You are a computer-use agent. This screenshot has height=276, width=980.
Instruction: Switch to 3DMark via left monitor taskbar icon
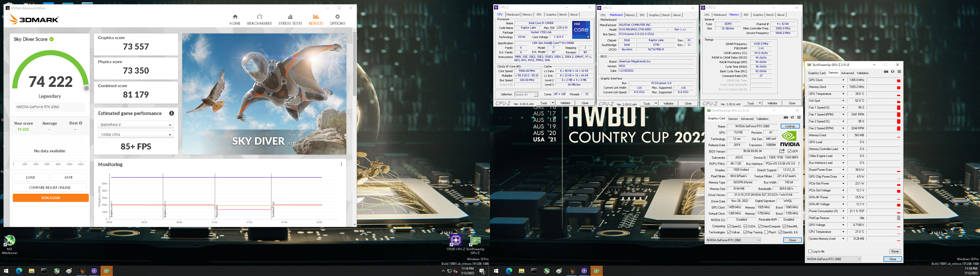click(81, 271)
